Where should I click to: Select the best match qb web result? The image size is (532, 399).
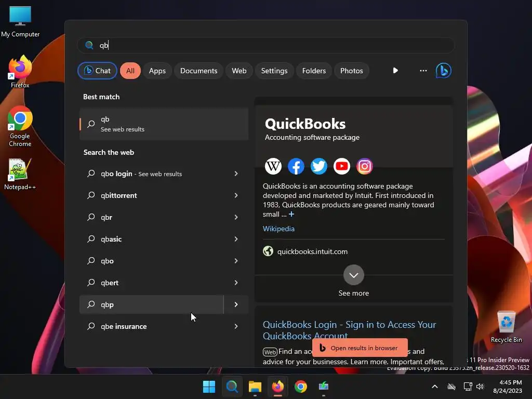pyautogui.click(x=164, y=124)
